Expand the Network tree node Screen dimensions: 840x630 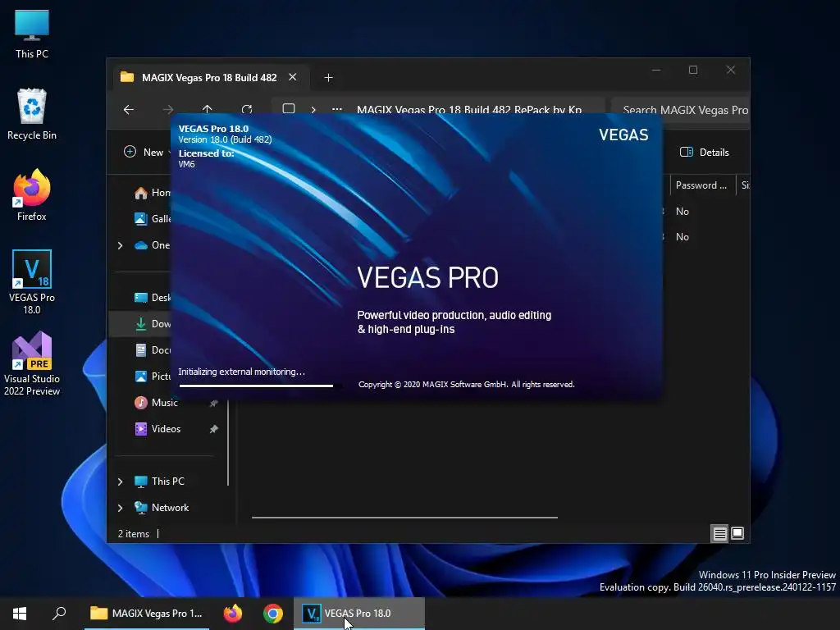coord(121,508)
